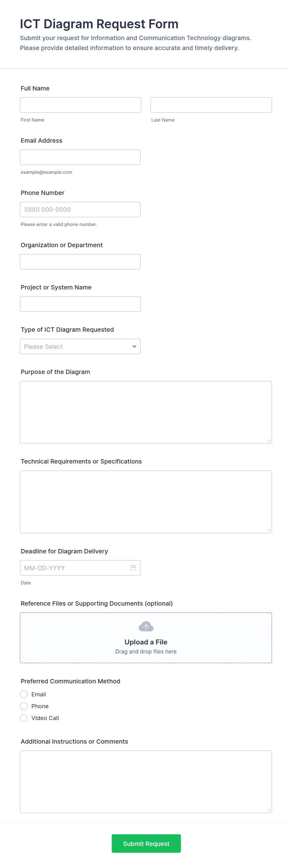Click the Phone Number input field
Viewport: 289px width, 868px height.
[x=80, y=209]
